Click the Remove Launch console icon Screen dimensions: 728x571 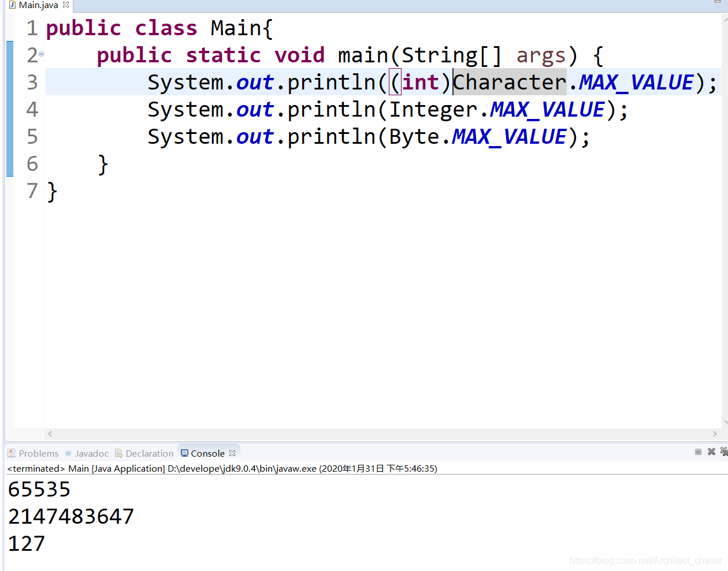711,451
